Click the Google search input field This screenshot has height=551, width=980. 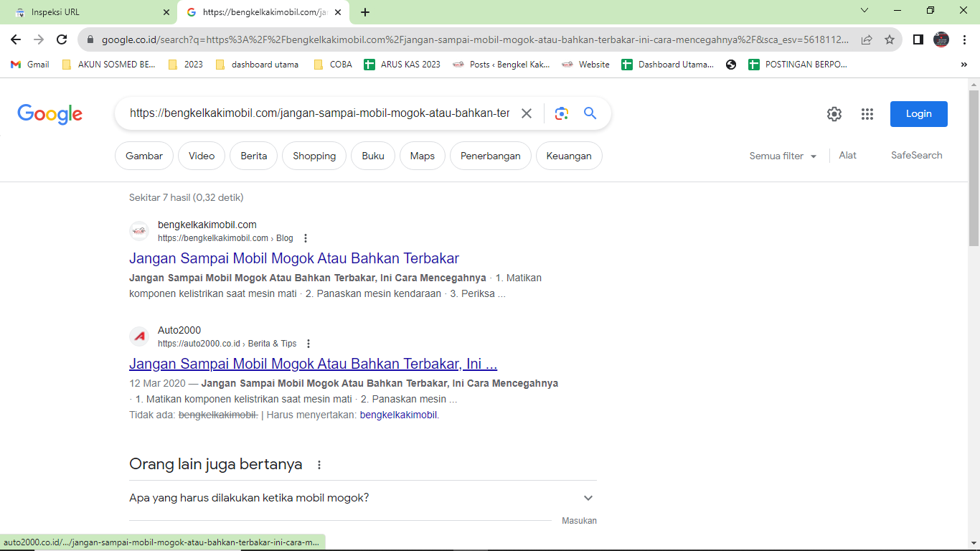319,113
